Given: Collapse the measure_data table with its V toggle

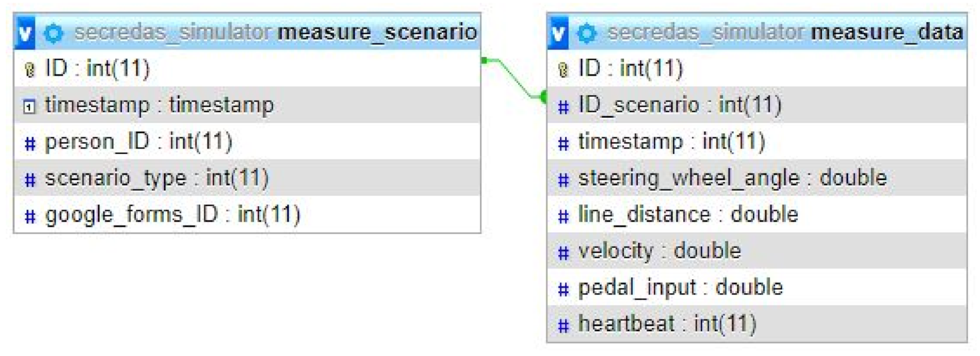Looking at the screenshot, I should point(558,33).
